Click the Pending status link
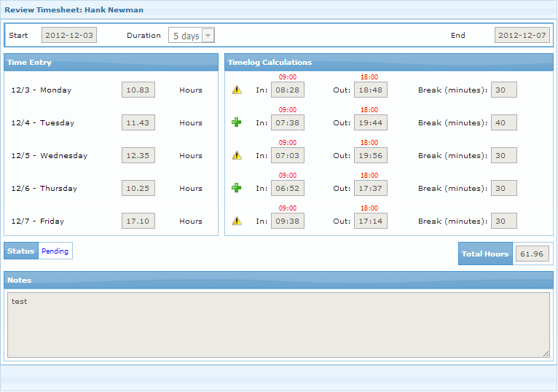This screenshot has width=558, height=392. 55,251
